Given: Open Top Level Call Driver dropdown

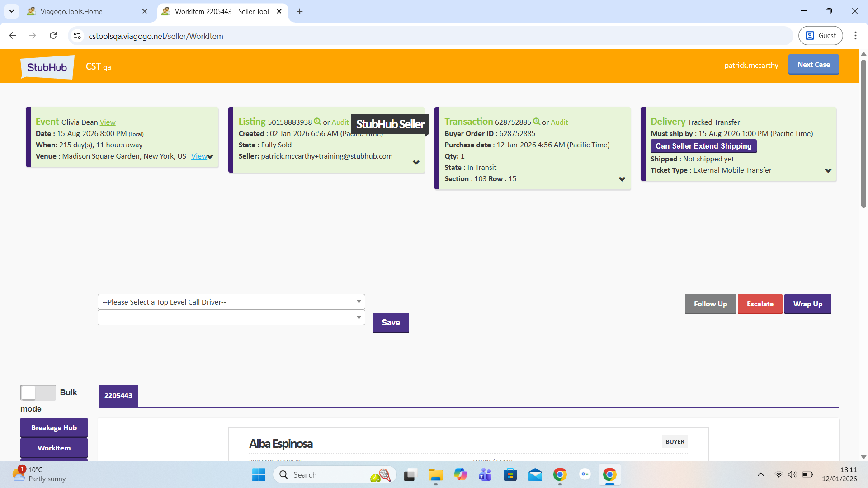Looking at the screenshot, I should 231,302.
